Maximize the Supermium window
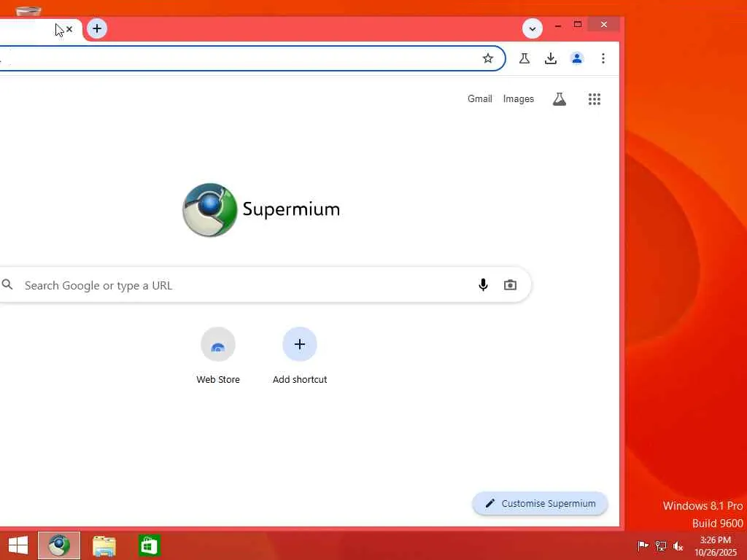 tap(578, 24)
